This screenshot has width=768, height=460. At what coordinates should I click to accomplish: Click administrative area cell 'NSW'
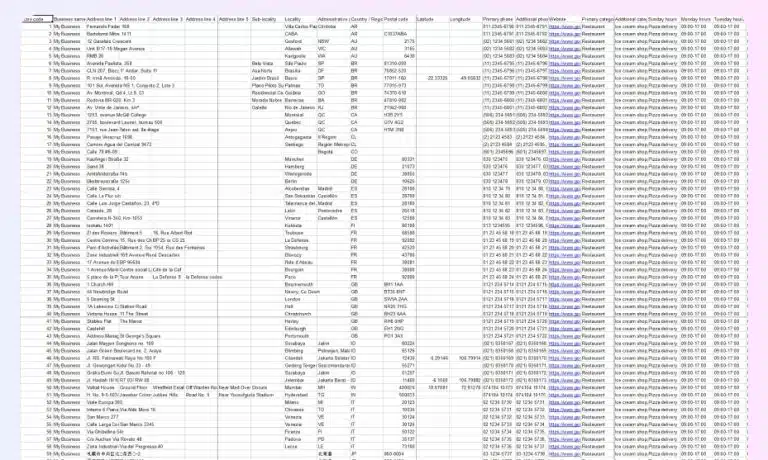pyautogui.click(x=323, y=41)
